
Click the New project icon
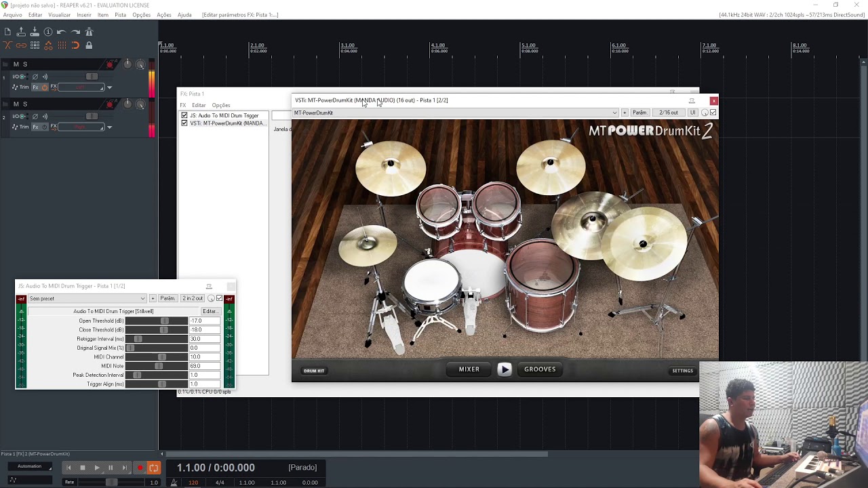click(x=7, y=32)
